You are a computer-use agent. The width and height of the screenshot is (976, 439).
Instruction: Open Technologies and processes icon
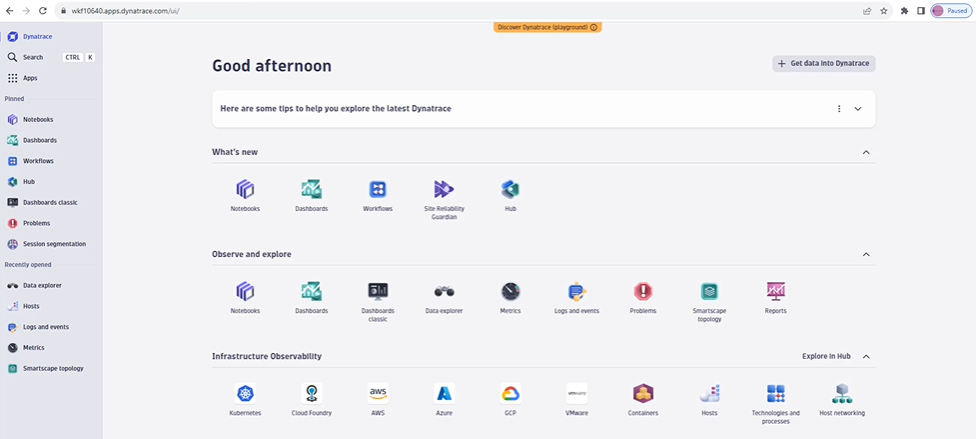coord(776,393)
